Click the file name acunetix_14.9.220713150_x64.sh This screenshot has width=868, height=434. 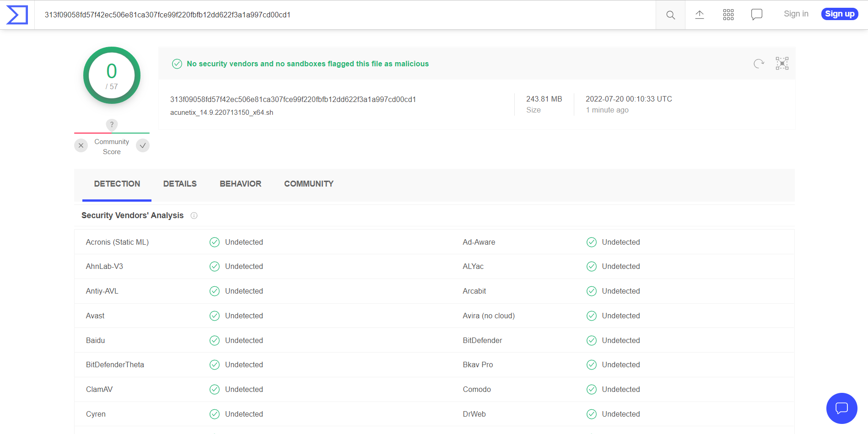(x=221, y=113)
